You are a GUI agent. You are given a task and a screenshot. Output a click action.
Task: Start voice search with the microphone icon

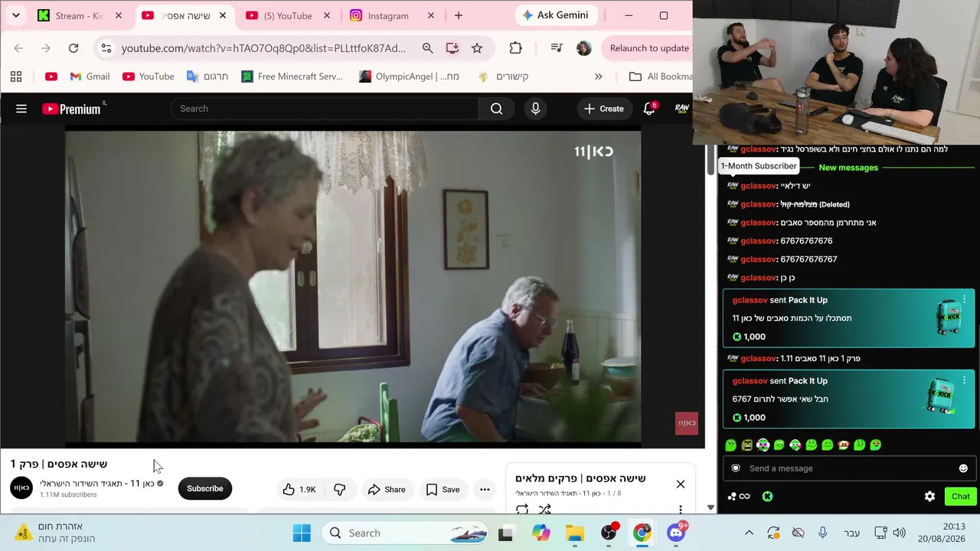pos(535,109)
